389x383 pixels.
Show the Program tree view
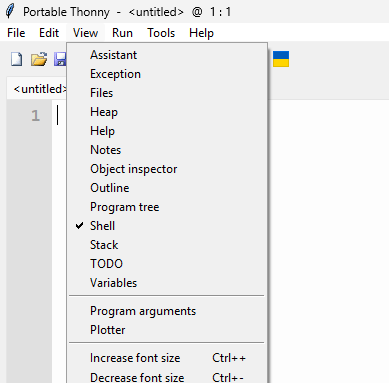tap(167, 207)
